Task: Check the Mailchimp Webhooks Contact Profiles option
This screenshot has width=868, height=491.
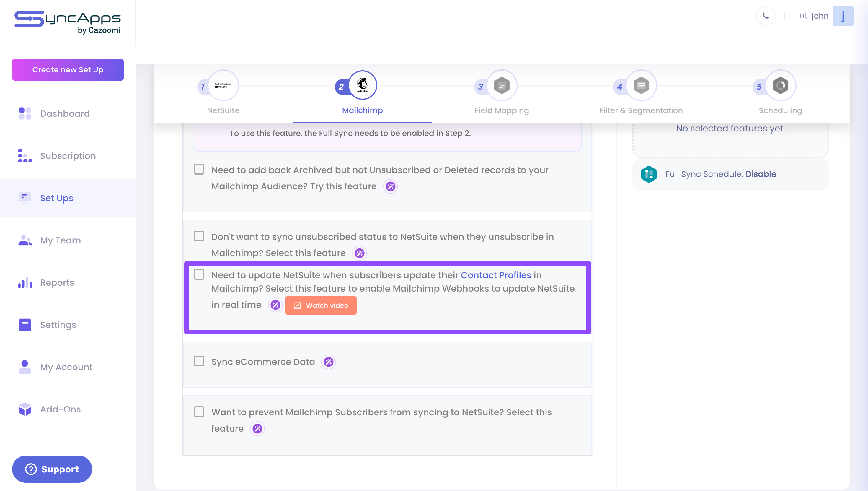Action: click(x=199, y=275)
